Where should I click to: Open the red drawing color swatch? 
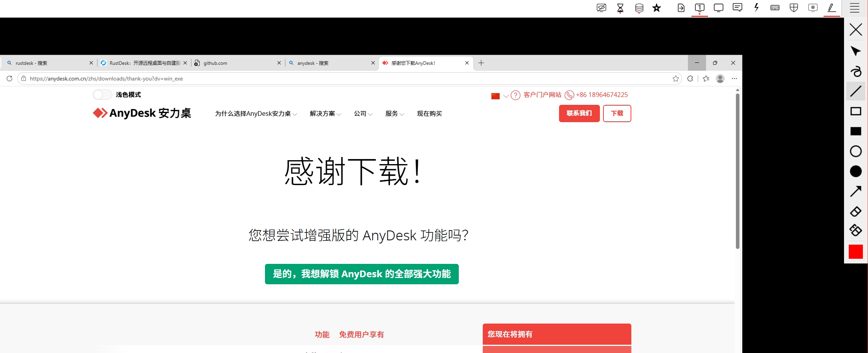tap(855, 252)
